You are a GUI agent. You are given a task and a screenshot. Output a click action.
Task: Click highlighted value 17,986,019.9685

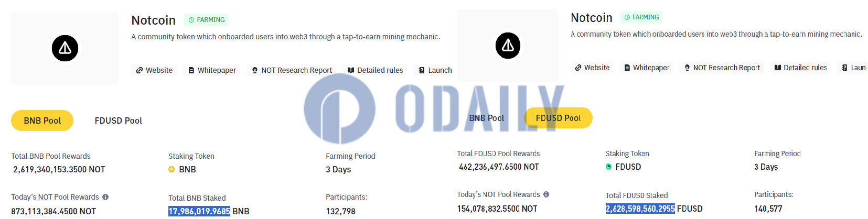[199, 211]
